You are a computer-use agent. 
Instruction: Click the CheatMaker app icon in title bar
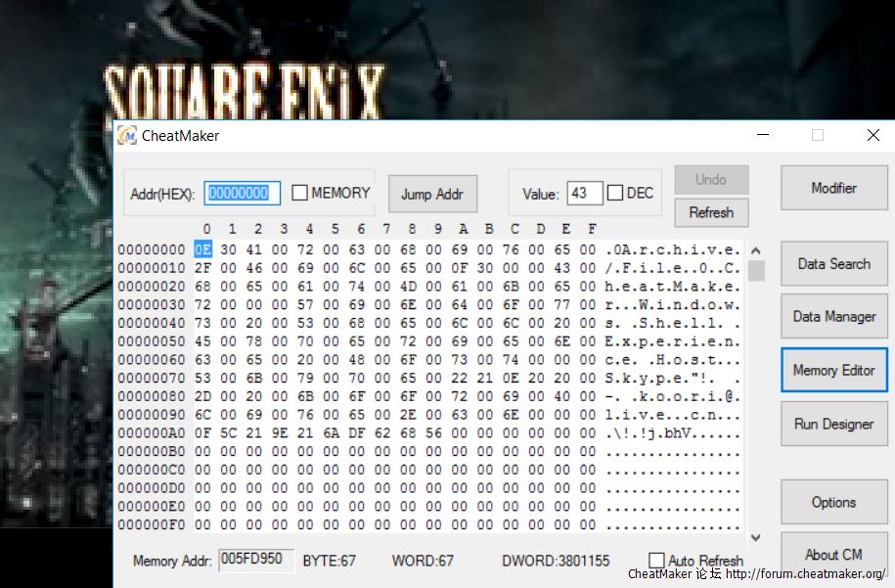tap(127, 136)
